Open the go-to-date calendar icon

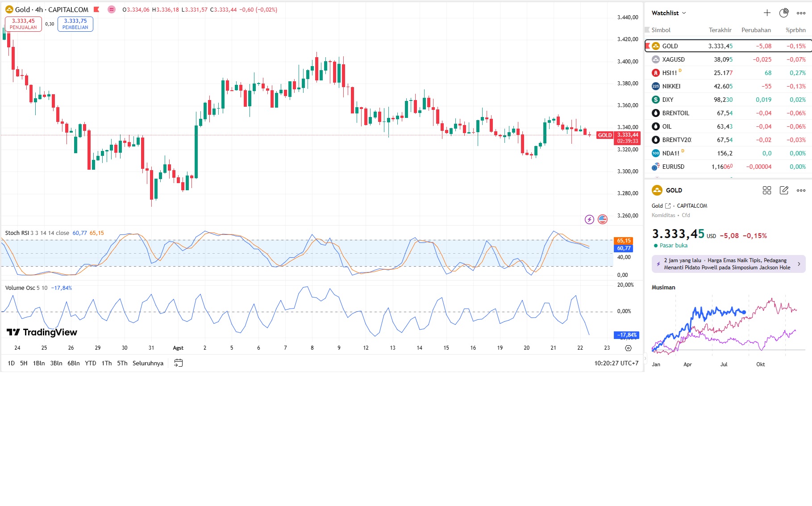point(178,363)
